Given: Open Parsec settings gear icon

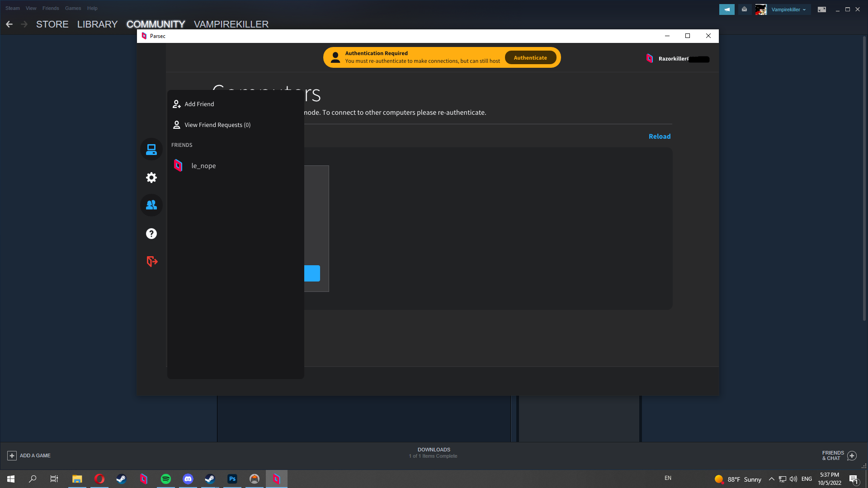Looking at the screenshot, I should [x=151, y=178].
